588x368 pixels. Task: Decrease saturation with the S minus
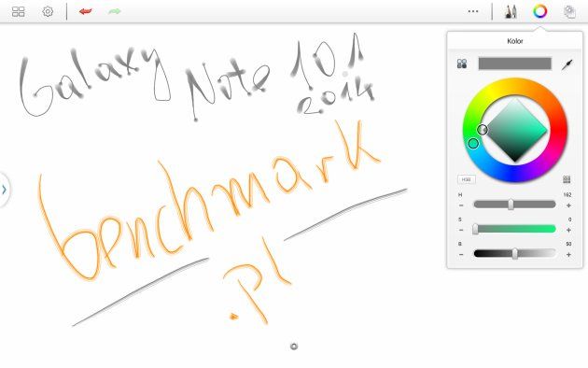tap(461, 230)
